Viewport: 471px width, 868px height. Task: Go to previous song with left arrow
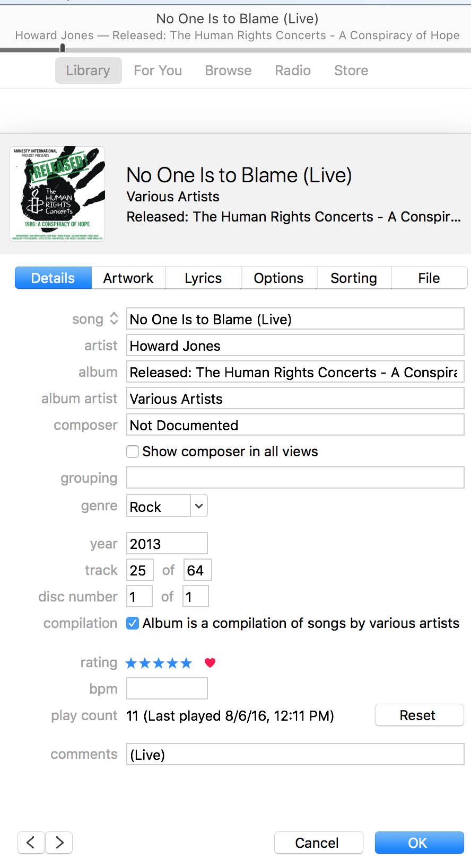click(31, 843)
